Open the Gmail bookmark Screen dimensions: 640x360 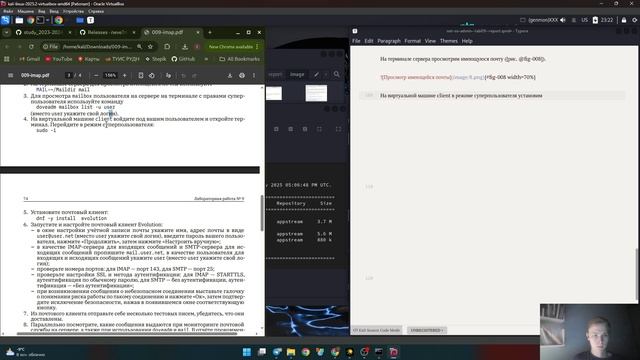point(29,59)
